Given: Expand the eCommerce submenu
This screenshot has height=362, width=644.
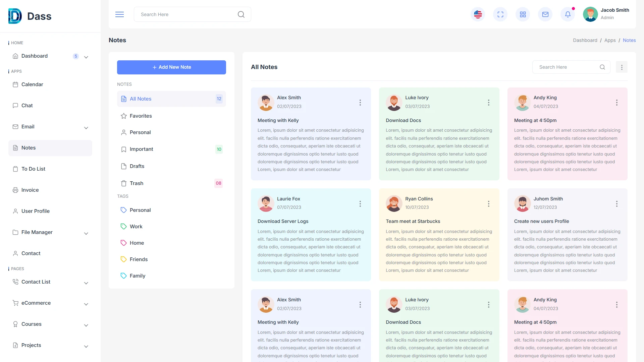Looking at the screenshot, I should coord(86,304).
